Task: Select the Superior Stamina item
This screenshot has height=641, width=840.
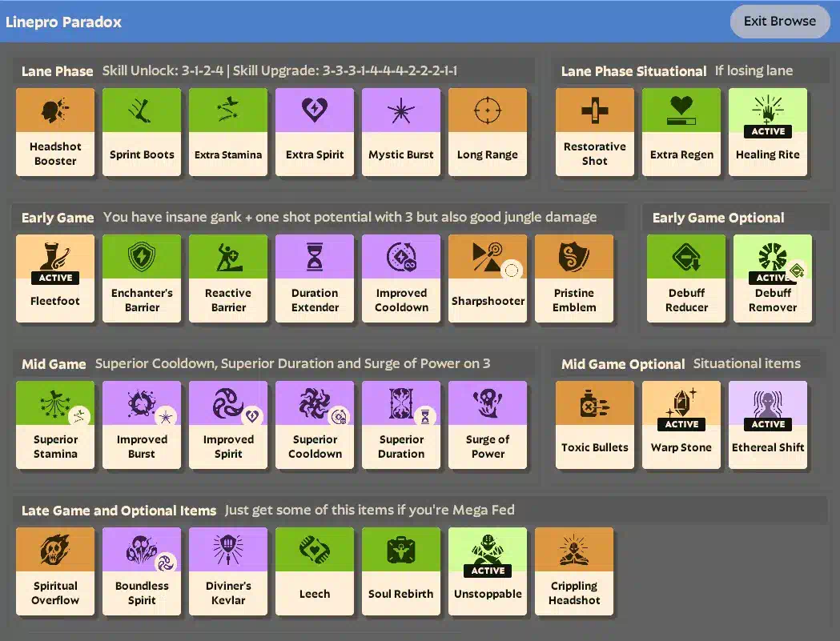Action: coord(55,425)
